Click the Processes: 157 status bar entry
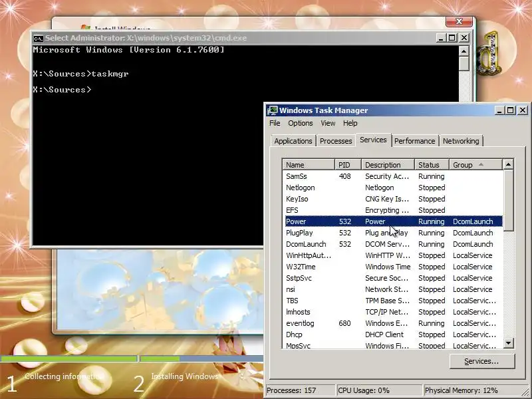The image size is (532, 399). (300, 390)
